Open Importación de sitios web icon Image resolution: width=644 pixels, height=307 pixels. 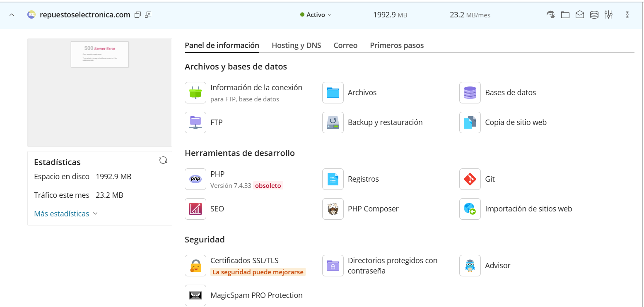coord(470,209)
